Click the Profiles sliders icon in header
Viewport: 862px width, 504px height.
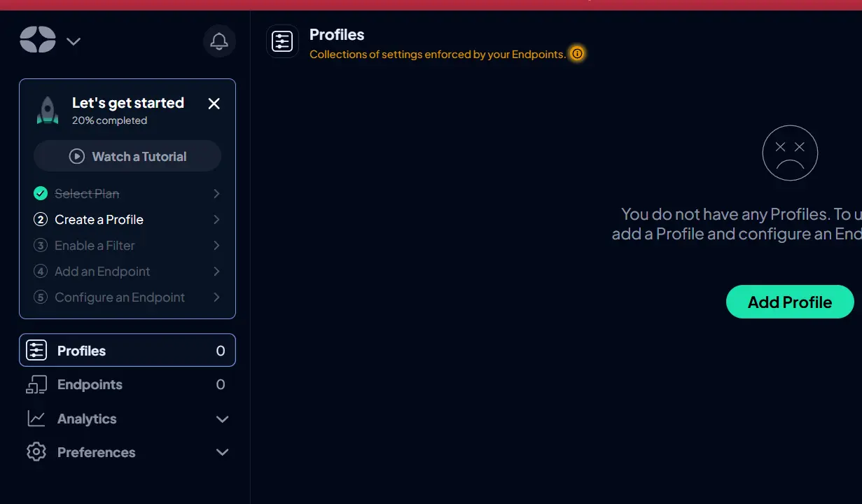coord(282,41)
